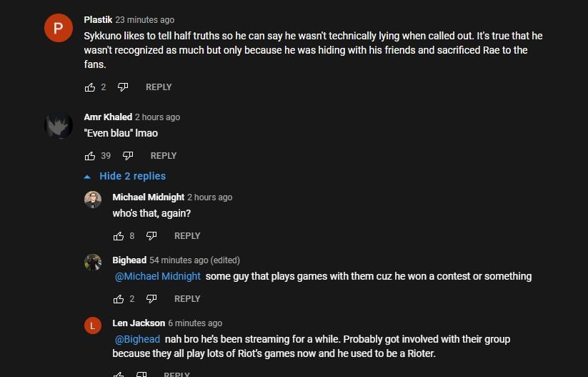The image size is (588, 377).
Task: Reply to Amr Khaled's comment
Action: pyautogui.click(x=163, y=156)
